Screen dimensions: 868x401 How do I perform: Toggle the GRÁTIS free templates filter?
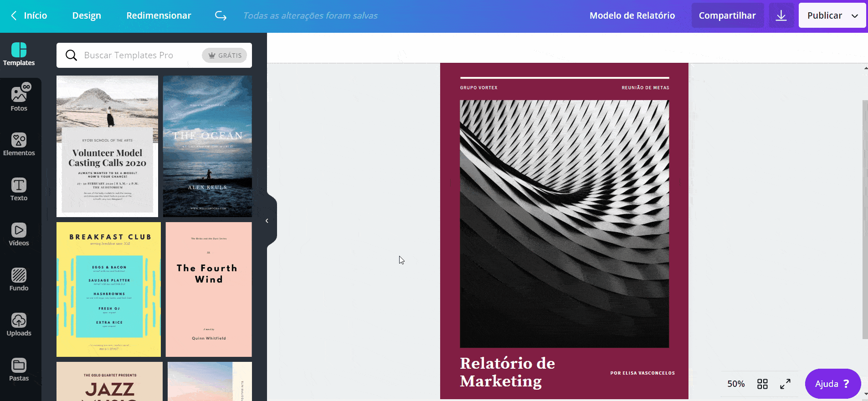pyautogui.click(x=225, y=56)
